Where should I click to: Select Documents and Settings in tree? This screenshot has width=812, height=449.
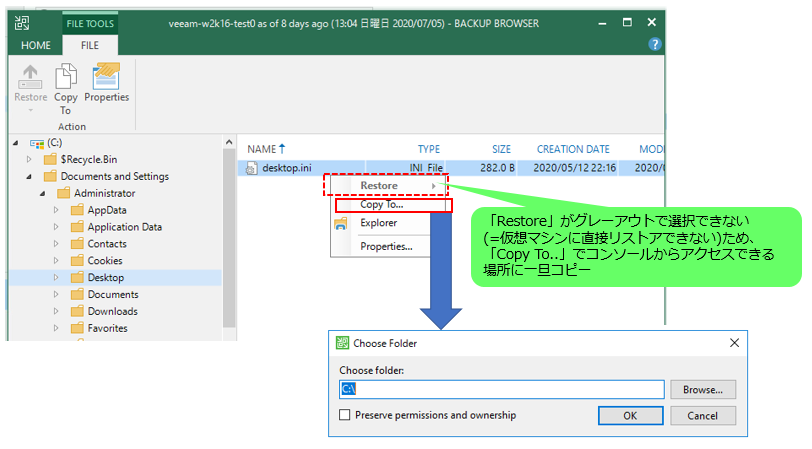point(114,177)
